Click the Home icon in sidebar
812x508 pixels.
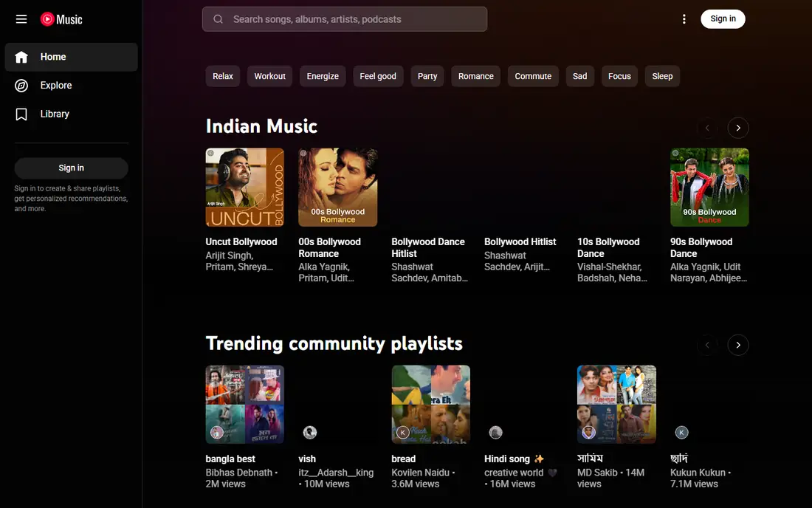pos(21,57)
